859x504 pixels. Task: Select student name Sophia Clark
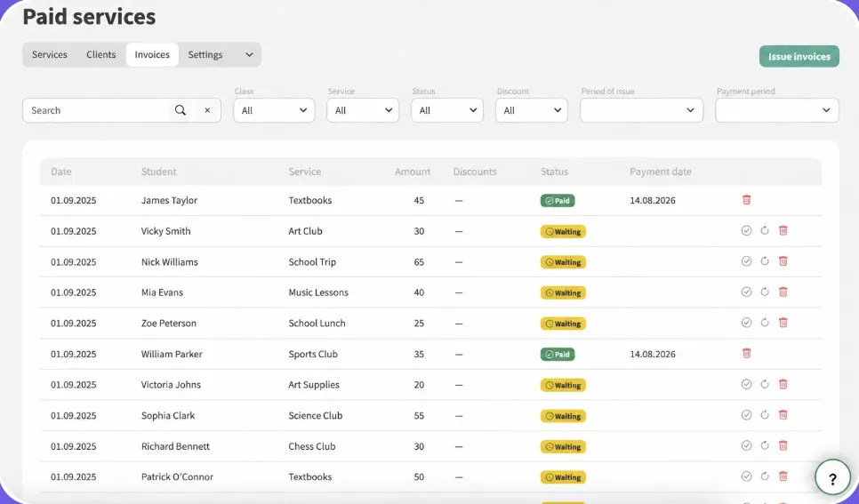coord(168,415)
